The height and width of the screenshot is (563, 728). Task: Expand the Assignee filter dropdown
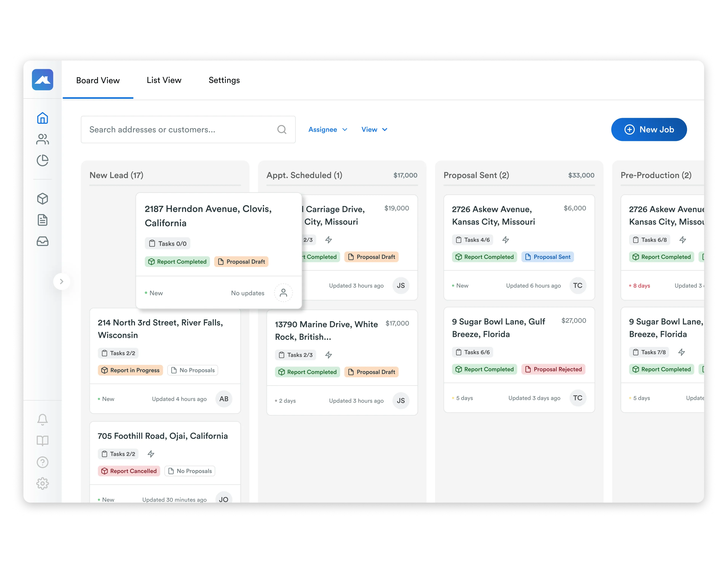click(328, 130)
